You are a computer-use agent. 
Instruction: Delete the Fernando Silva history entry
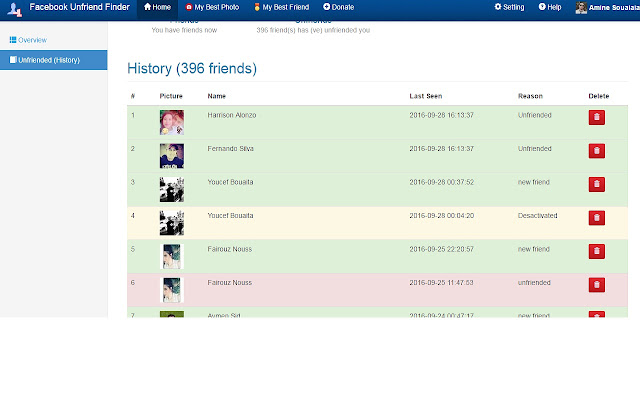tap(596, 151)
